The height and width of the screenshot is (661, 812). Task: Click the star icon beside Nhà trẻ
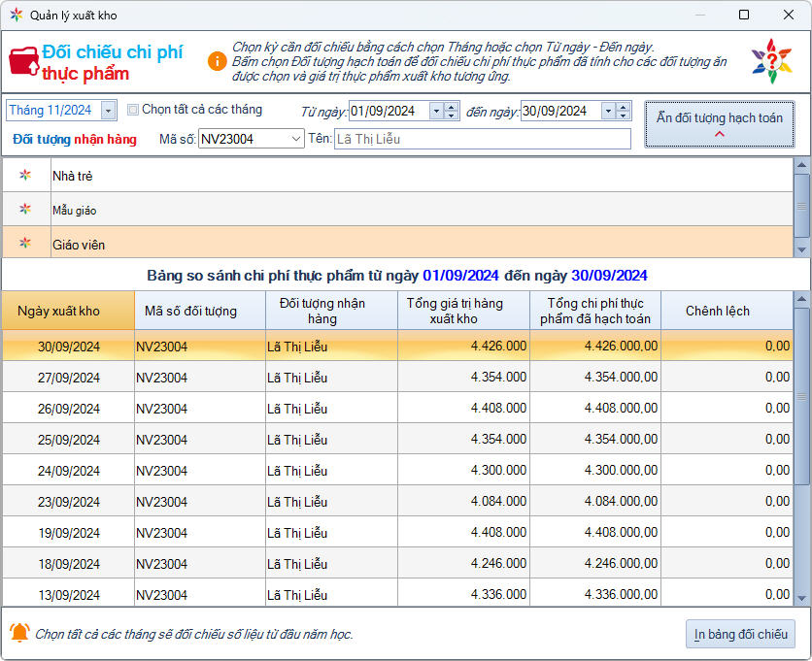[x=25, y=176]
